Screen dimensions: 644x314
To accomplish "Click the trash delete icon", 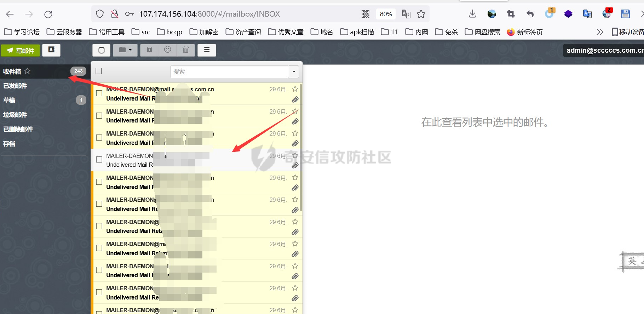I will tap(186, 50).
